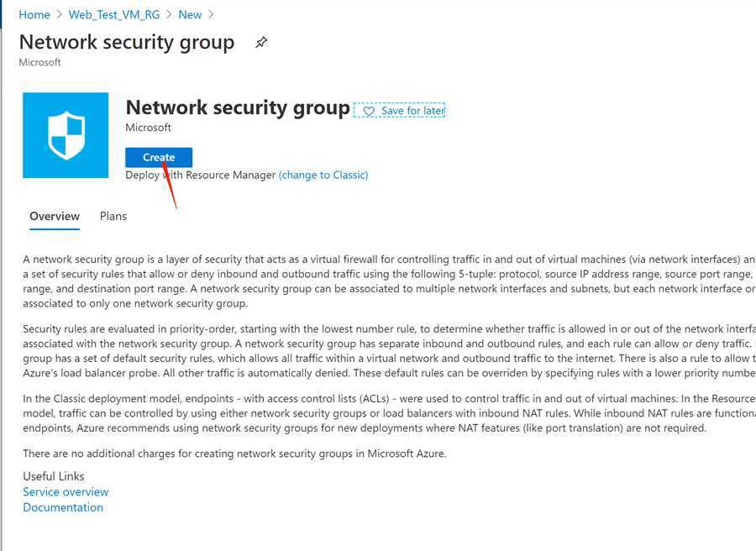756x551 pixels.
Task: Click the Microsoft publisher label under the product title
Action: pos(149,128)
